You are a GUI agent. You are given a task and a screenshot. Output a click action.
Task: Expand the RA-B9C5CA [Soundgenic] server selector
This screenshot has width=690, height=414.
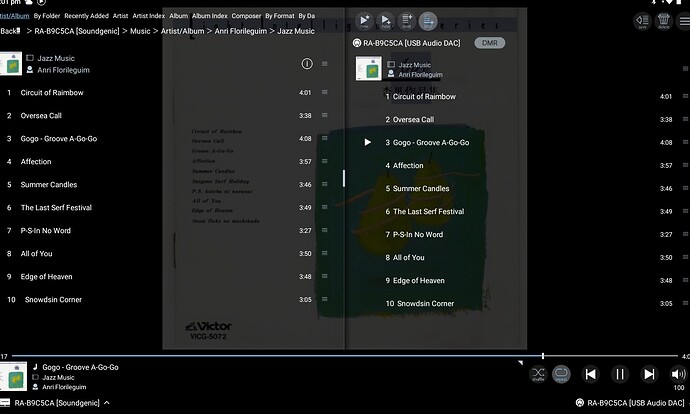[55, 403]
